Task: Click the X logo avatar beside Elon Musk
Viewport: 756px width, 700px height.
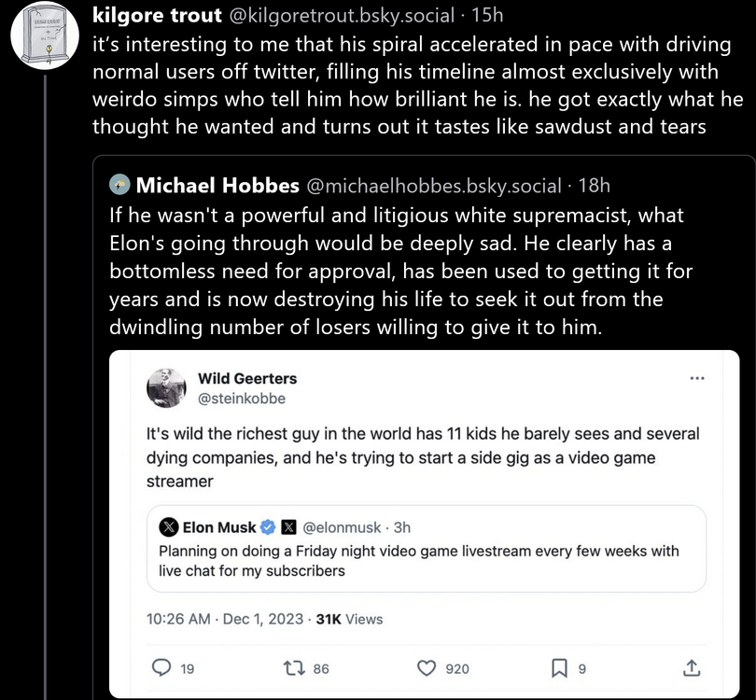Action: tap(169, 527)
